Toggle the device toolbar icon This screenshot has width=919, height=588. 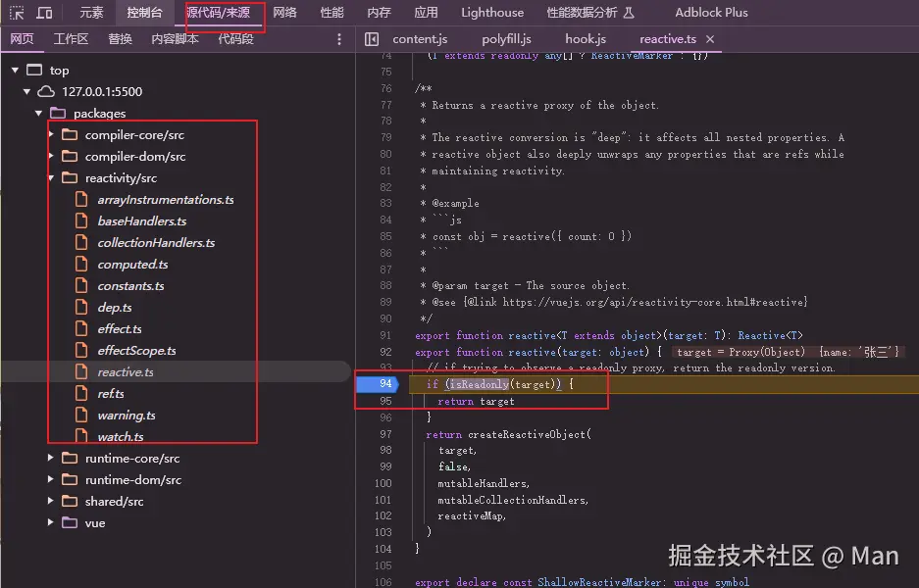(44, 13)
